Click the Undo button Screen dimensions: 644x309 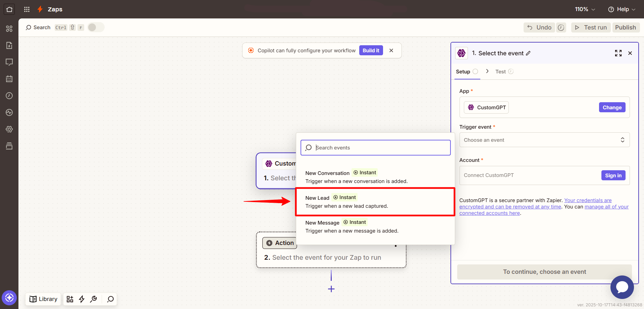[539, 27]
